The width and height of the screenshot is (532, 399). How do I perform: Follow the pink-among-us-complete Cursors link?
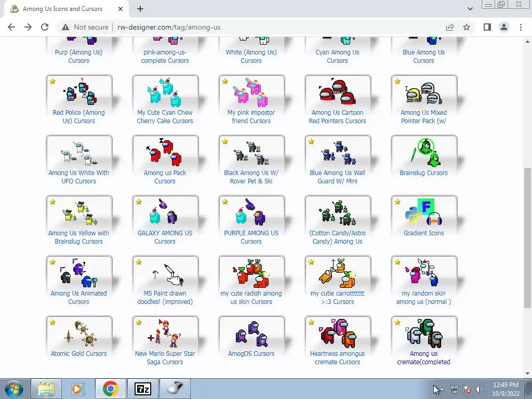(x=165, y=56)
